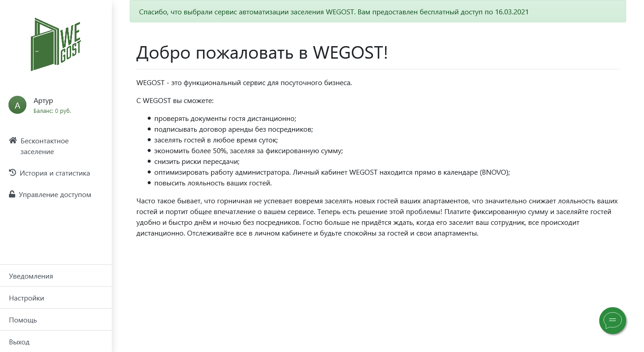Click the Баланс: 0 руб. label
The width and height of the screenshot is (644, 352).
coord(52,111)
